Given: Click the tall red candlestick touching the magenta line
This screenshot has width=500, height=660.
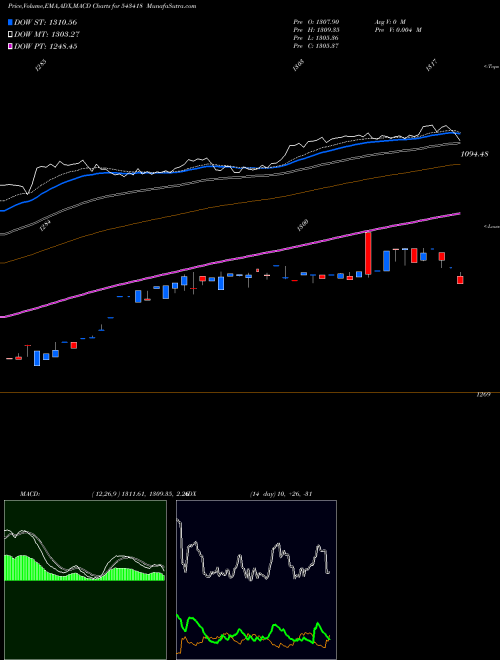Looking at the screenshot, I should pos(368,253).
